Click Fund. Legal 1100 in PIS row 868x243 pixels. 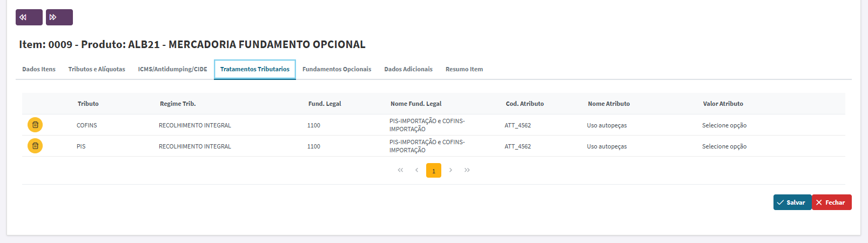point(314,146)
